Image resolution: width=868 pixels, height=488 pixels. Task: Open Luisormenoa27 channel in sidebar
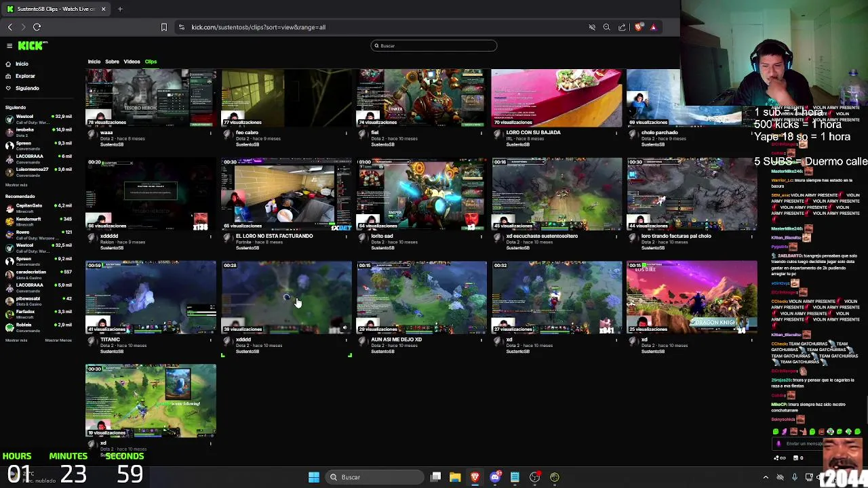[x=39, y=172]
